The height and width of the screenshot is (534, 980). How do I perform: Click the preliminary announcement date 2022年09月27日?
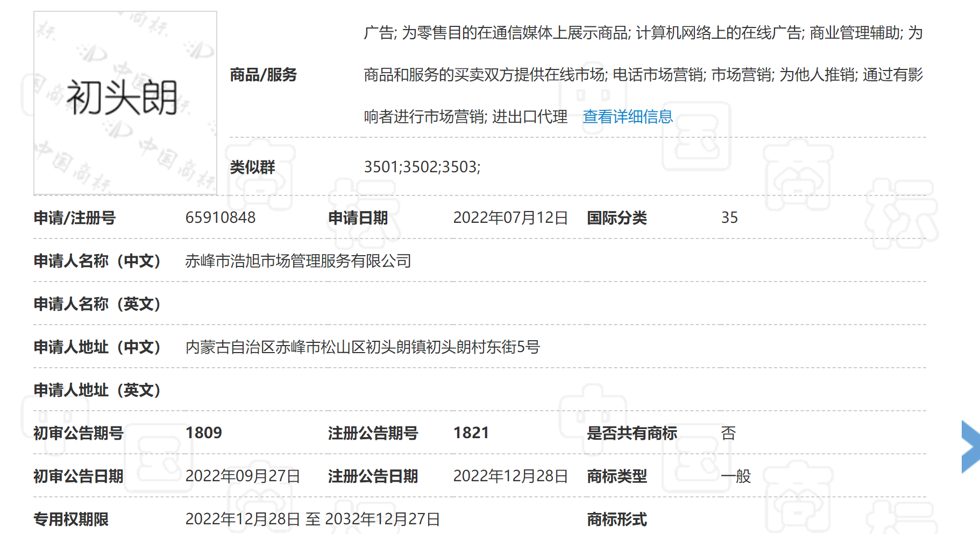[x=242, y=476]
